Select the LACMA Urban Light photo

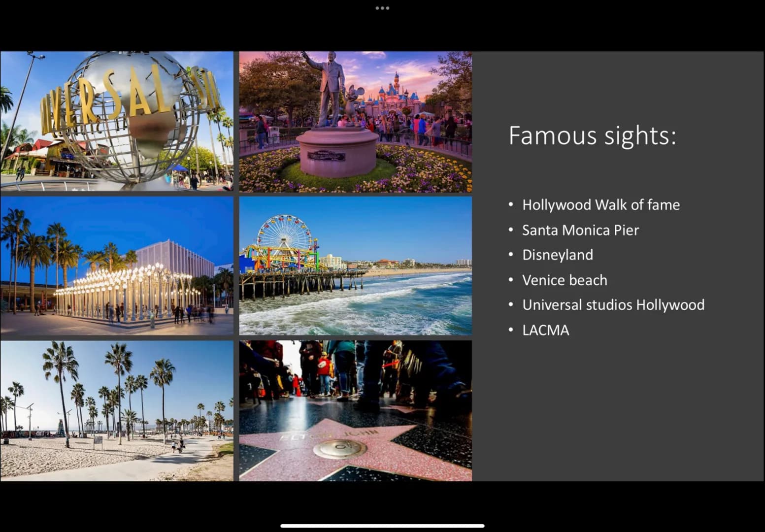click(117, 266)
